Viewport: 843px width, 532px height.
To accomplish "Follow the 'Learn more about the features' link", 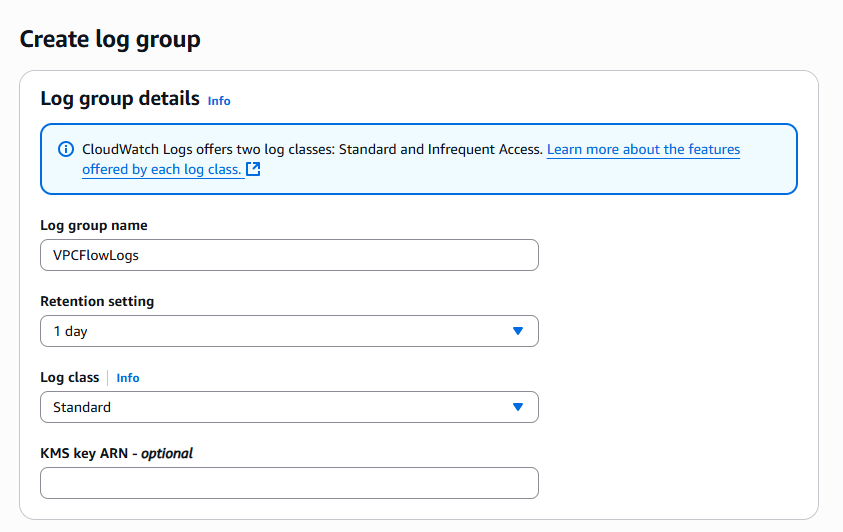I will pyautogui.click(x=643, y=149).
